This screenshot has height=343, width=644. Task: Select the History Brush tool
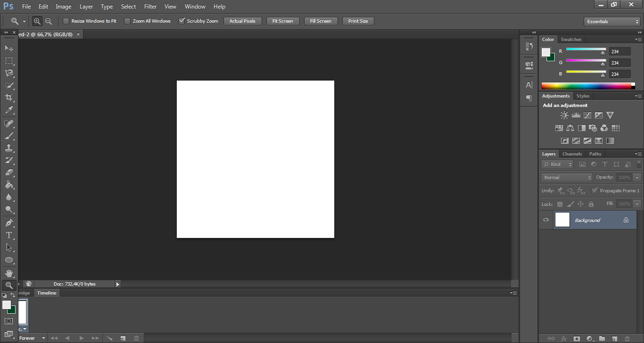9,160
